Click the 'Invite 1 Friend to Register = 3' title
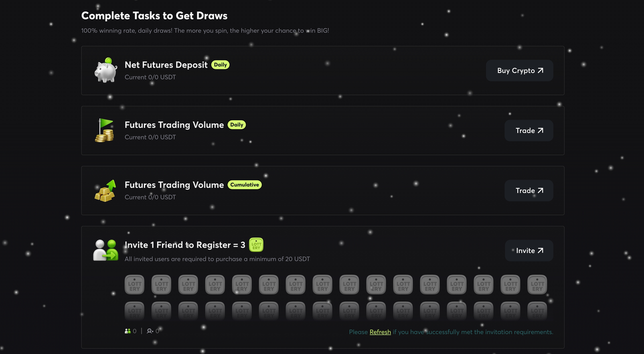The image size is (644, 354). 185,245
